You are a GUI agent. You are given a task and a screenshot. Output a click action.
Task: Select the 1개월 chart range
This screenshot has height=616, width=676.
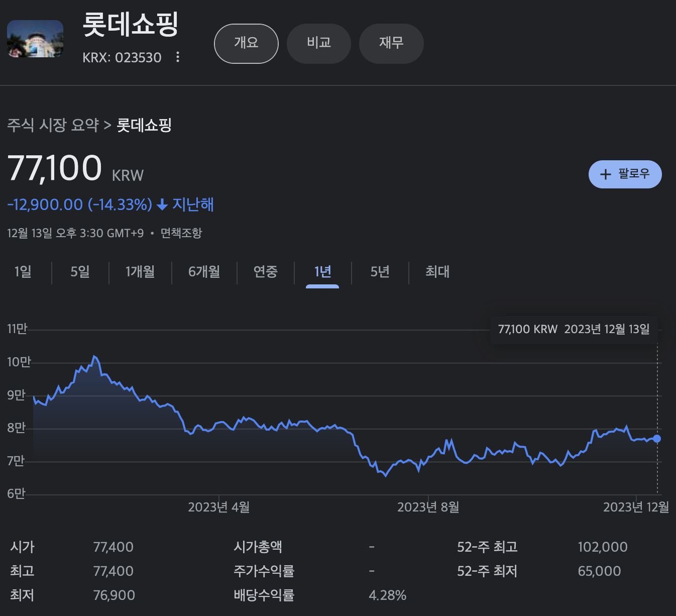[140, 272]
